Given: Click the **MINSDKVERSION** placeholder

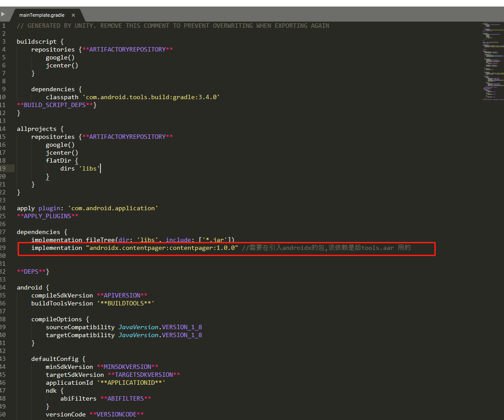Looking at the screenshot, I should 128,367.
